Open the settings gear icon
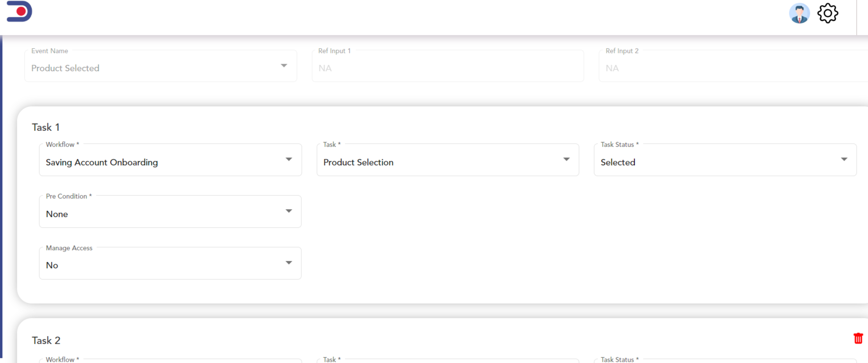The width and height of the screenshot is (868, 363). pyautogui.click(x=828, y=13)
